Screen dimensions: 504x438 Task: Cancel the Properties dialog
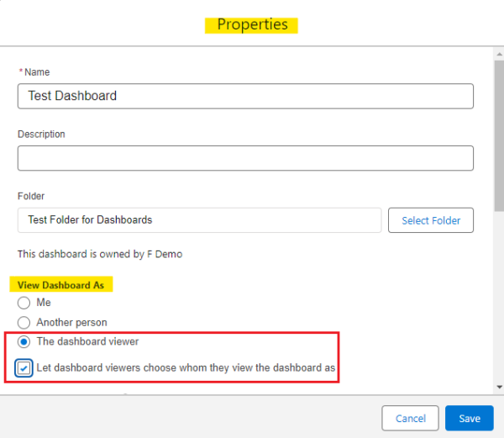pyautogui.click(x=410, y=418)
